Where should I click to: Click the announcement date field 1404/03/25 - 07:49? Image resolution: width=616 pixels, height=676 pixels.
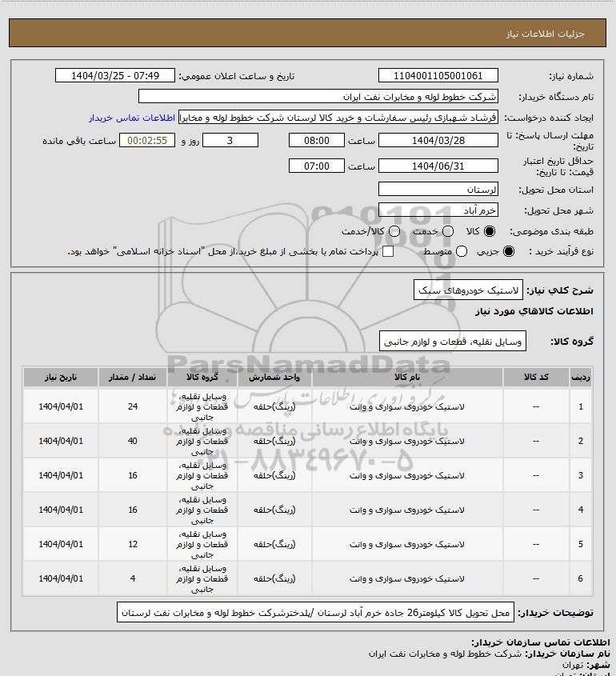pos(115,75)
